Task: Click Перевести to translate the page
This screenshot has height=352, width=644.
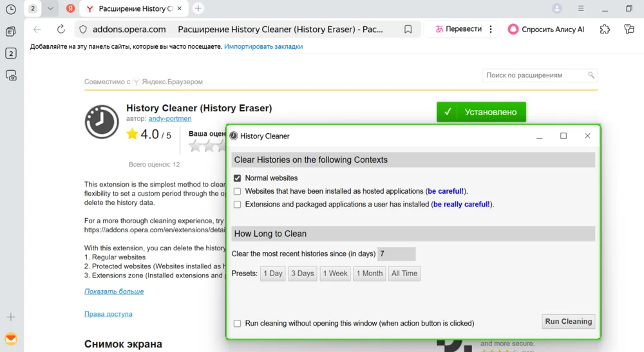Action: pos(459,29)
